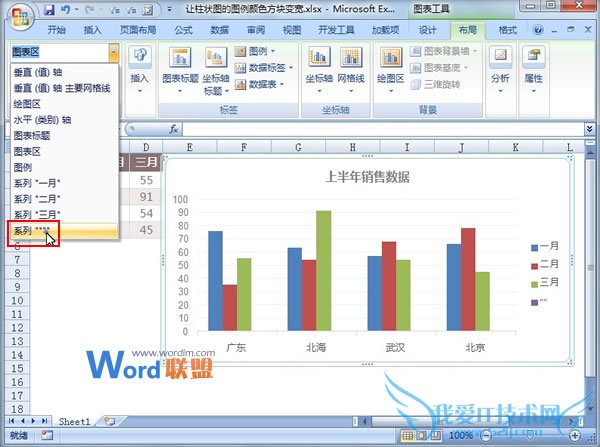Select column header G

pos(298,147)
